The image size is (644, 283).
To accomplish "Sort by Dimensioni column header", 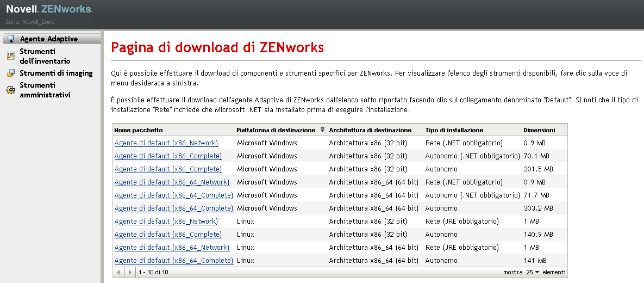I will tap(539, 130).
